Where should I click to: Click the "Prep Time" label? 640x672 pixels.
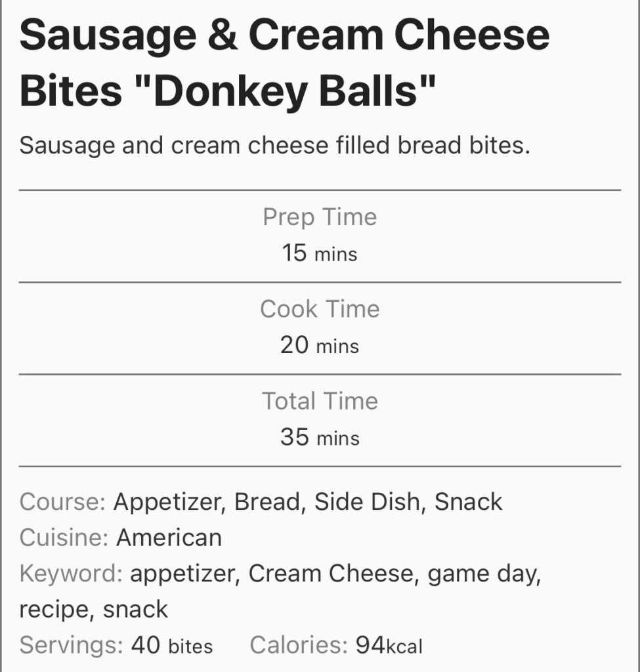click(x=320, y=217)
